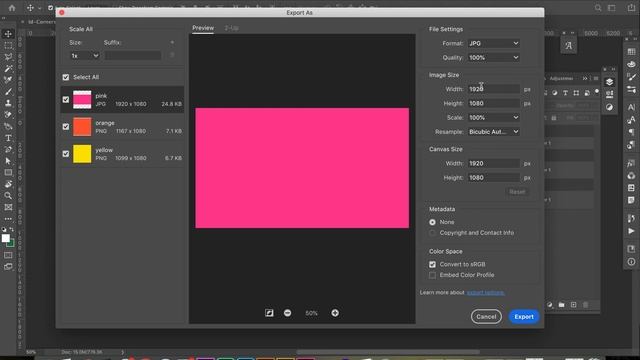Select the Move tool in the toolbar
The height and width of the screenshot is (360, 640).
pyautogui.click(x=8, y=34)
